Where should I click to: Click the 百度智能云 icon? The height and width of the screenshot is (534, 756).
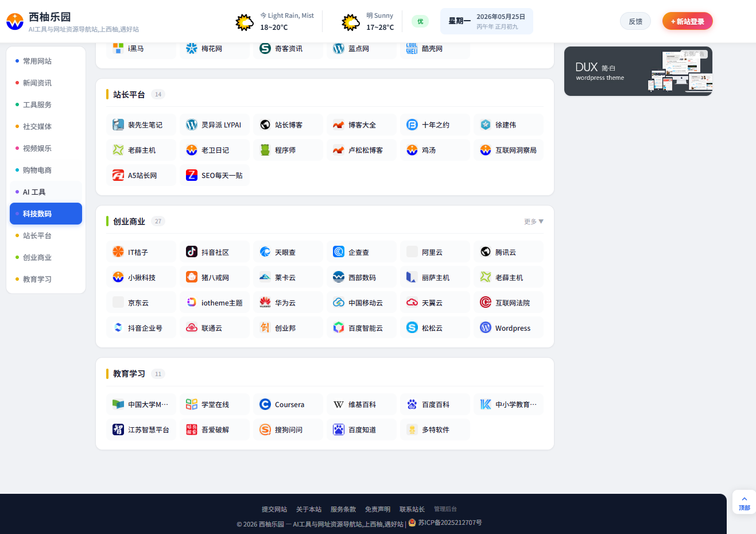pos(339,327)
